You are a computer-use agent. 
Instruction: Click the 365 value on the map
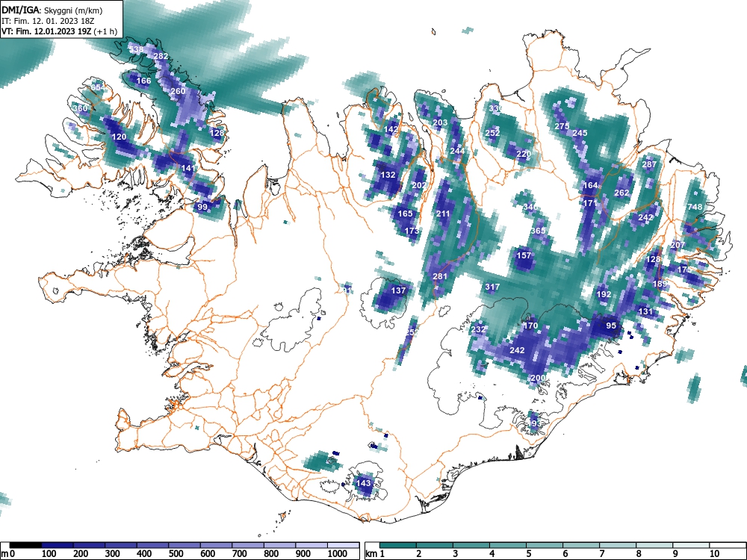click(538, 231)
